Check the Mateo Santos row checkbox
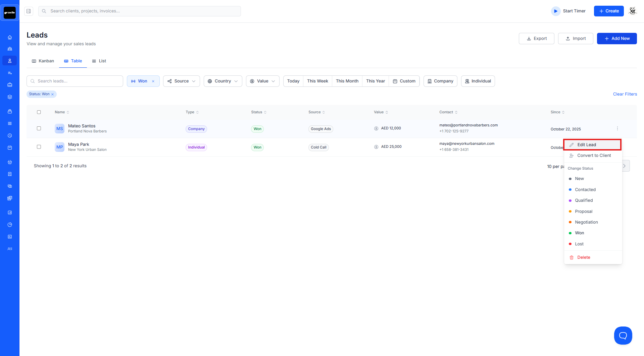Screen dimensions: 644x356 (39, 128)
